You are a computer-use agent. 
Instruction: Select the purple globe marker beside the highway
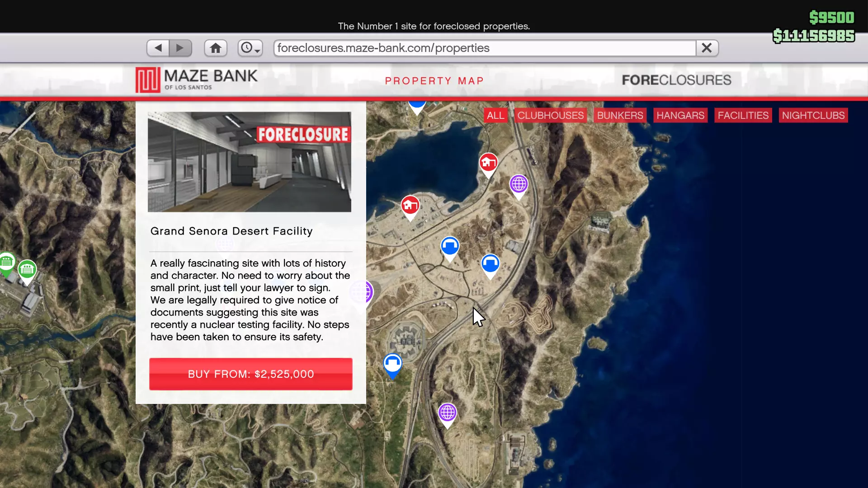click(519, 184)
